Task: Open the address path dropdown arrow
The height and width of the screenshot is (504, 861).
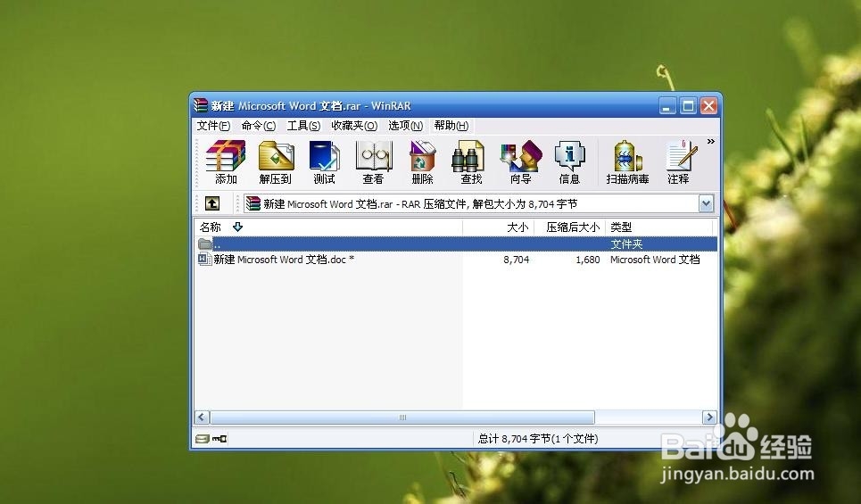Action: pos(706,204)
